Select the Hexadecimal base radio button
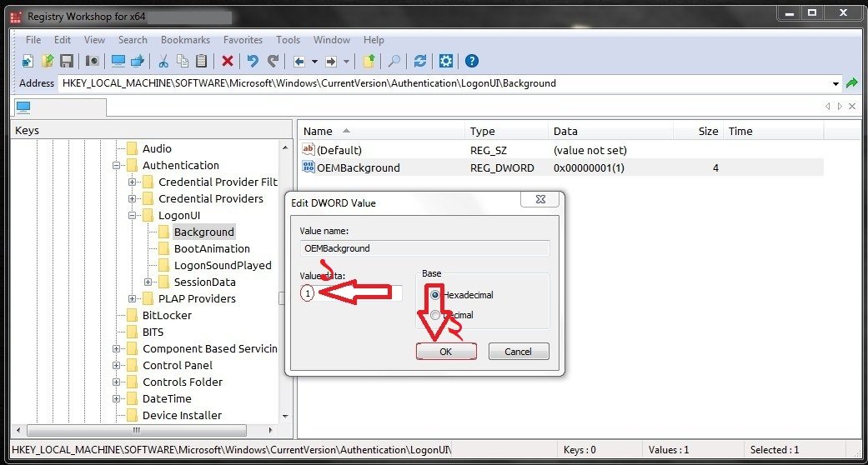 pos(435,295)
